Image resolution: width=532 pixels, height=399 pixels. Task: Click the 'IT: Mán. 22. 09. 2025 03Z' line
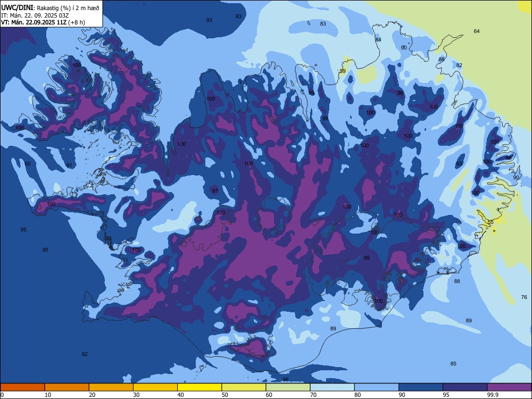[35, 15]
